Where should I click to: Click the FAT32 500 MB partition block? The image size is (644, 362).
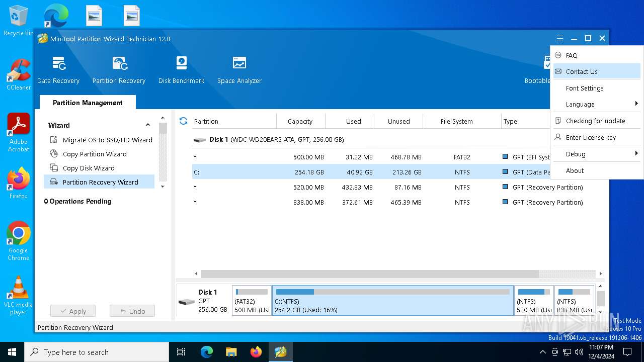click(252, 301)
